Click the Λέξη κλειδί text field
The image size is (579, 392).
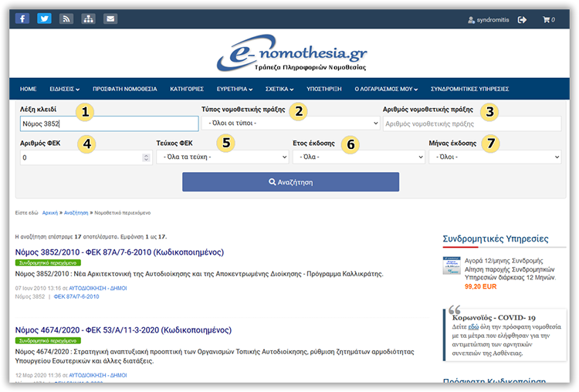(109, 123)
